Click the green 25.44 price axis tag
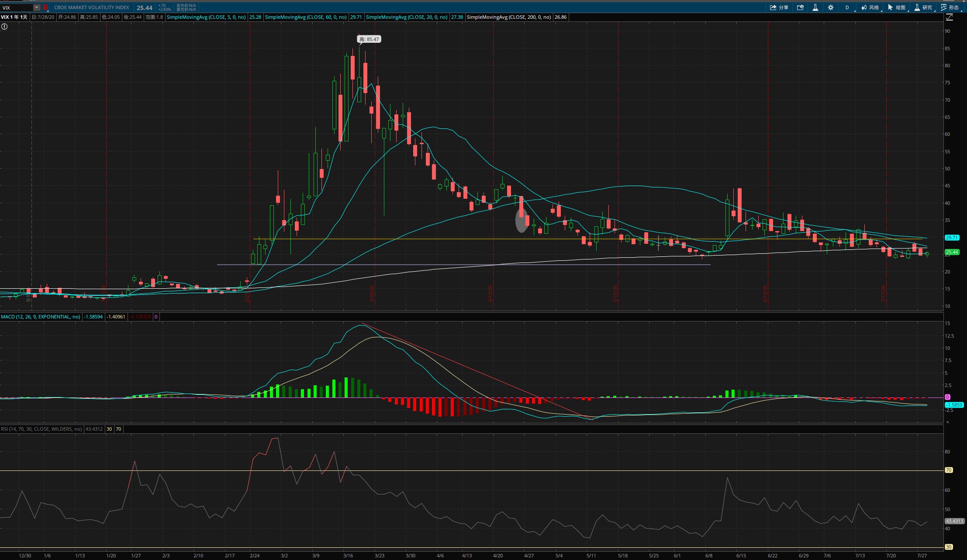The width and height of the screenshot is (967, 560). pyautogui.click(x=952, y=252)
